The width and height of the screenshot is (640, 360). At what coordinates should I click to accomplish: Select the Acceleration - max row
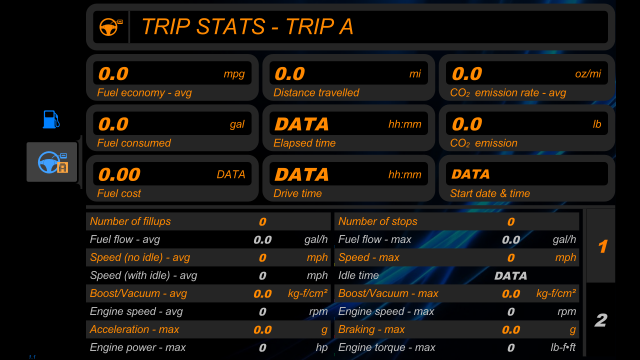[x=209, y=329]
